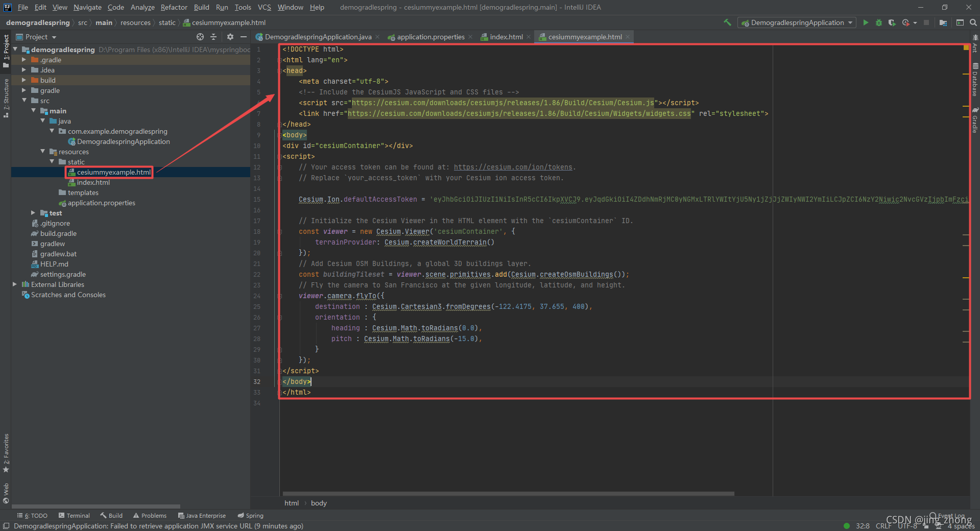Open the Favorites side tool window
980x531 pixels.
point(6,453)
